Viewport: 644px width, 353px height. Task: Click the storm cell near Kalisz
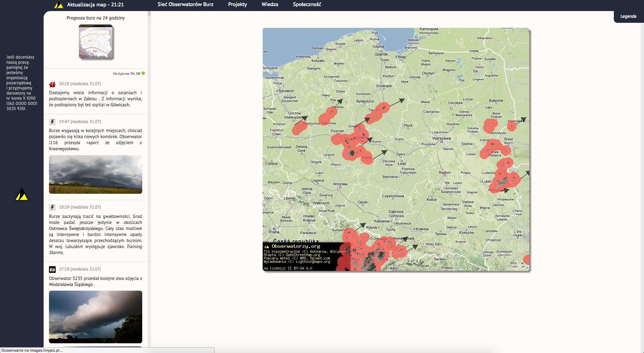click(x=367, y=158)
